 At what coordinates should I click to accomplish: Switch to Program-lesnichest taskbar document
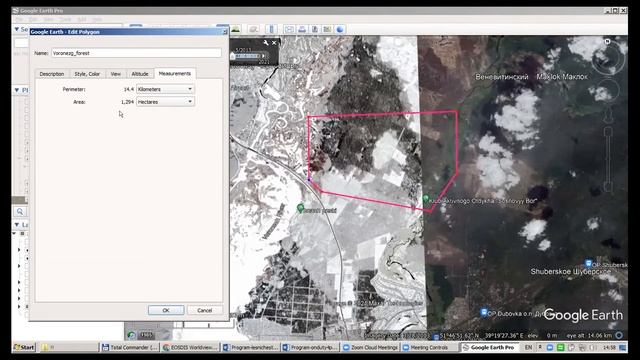[x=251, y=347]
